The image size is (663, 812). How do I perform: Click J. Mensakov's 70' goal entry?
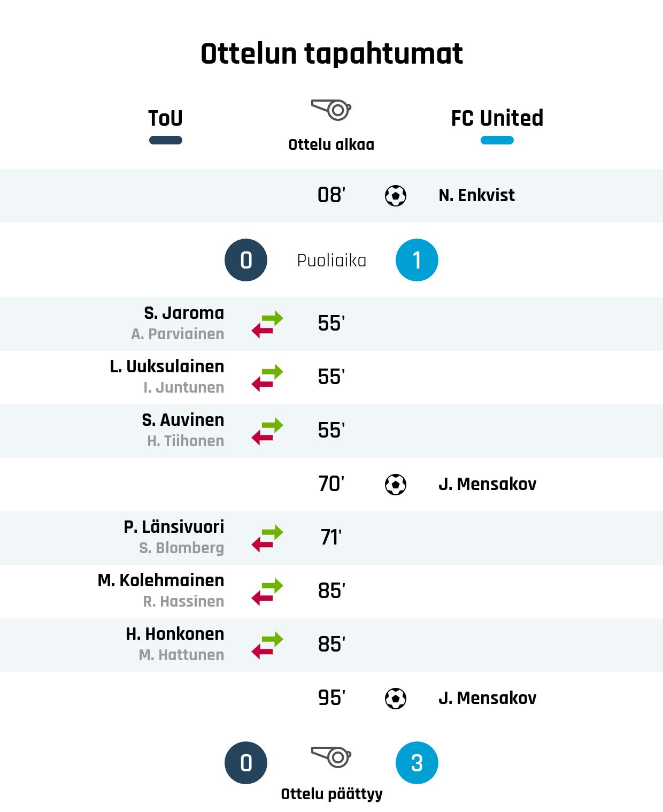(x=487, y=484)
